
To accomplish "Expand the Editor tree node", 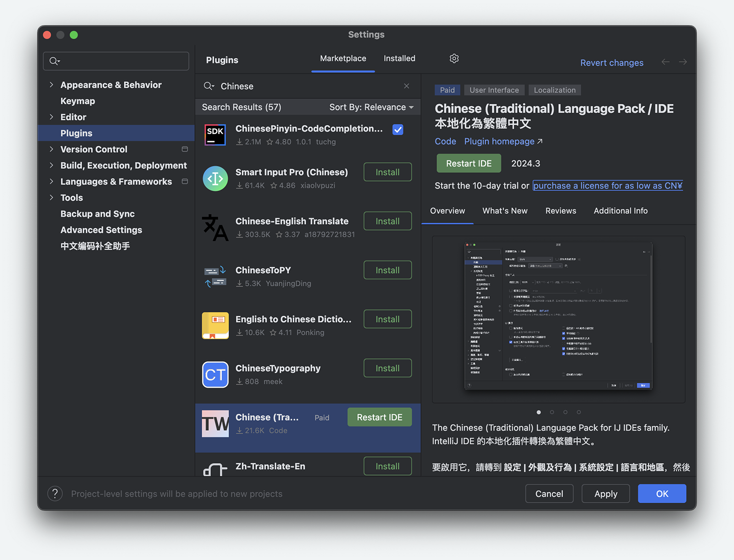I will [51, 117].
